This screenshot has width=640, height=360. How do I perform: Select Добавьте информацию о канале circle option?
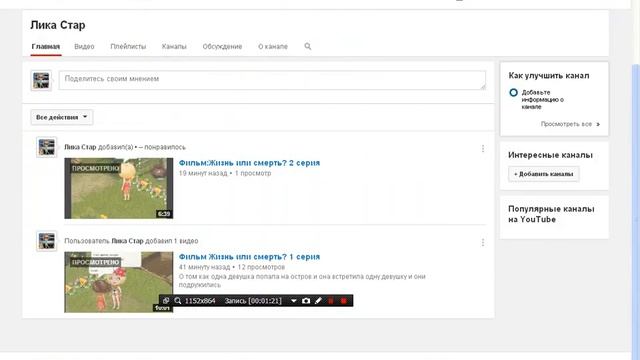point(513,93)
